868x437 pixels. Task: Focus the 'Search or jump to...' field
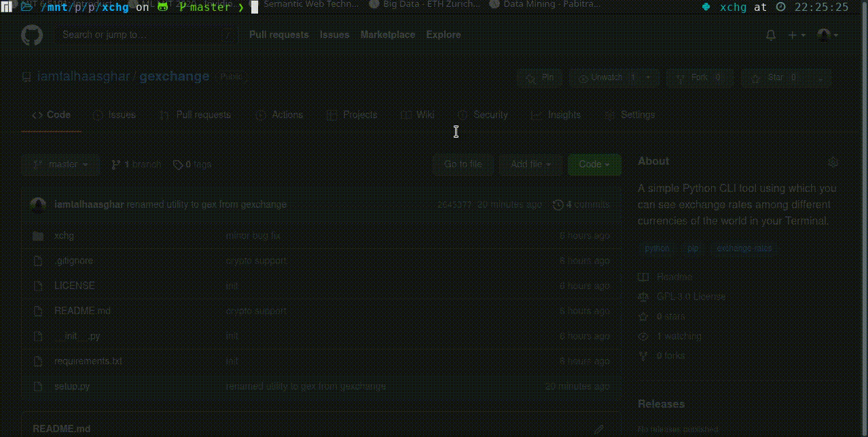click(x=147, y=35)
